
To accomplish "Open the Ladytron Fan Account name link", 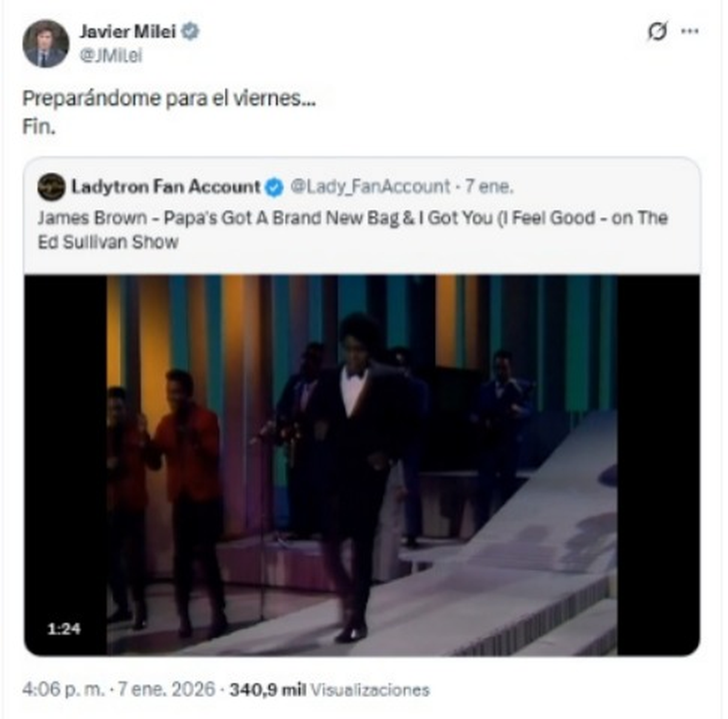I will (165, 187).
